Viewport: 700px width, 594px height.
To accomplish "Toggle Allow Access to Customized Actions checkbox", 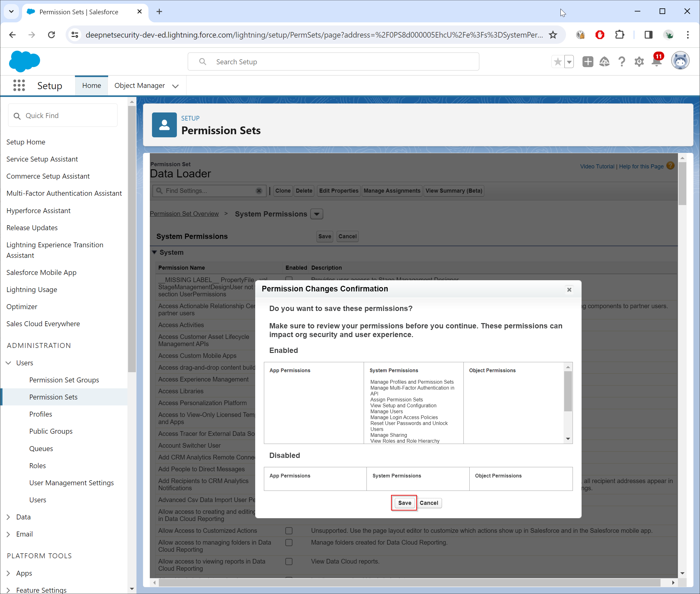I will (289, 531).
